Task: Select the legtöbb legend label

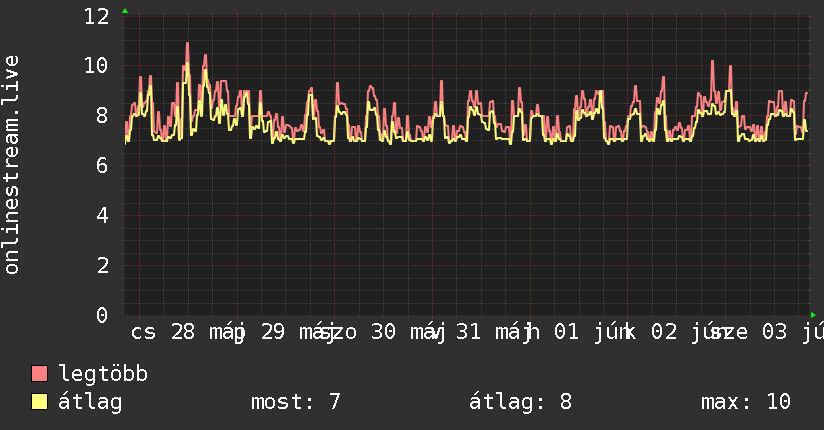Action: 103,373
